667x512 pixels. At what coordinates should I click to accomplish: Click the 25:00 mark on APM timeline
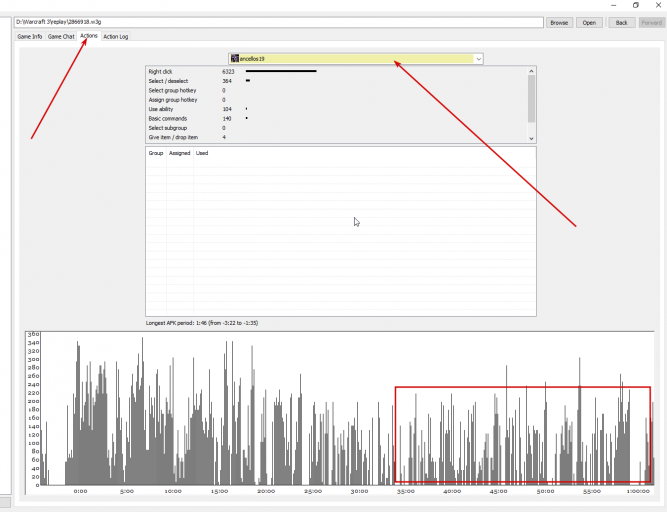tap(313, 491)
